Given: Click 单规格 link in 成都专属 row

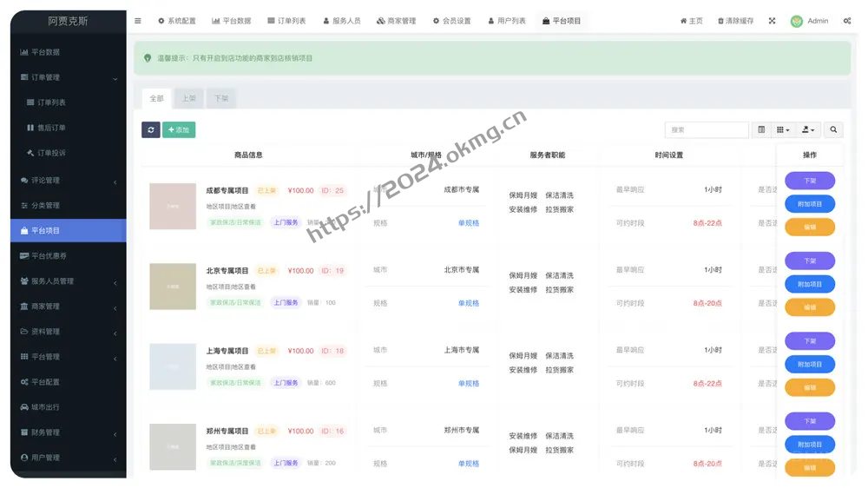Looking at the screenshot, I should point(469,223).
